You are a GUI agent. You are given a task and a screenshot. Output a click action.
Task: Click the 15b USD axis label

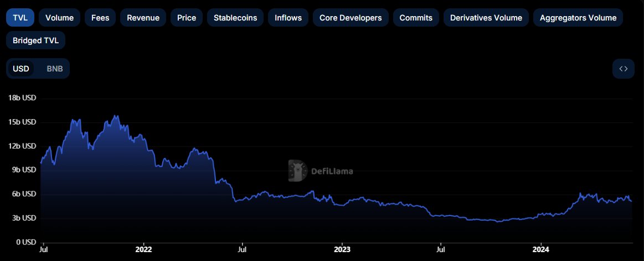click(x=22, y=122)
